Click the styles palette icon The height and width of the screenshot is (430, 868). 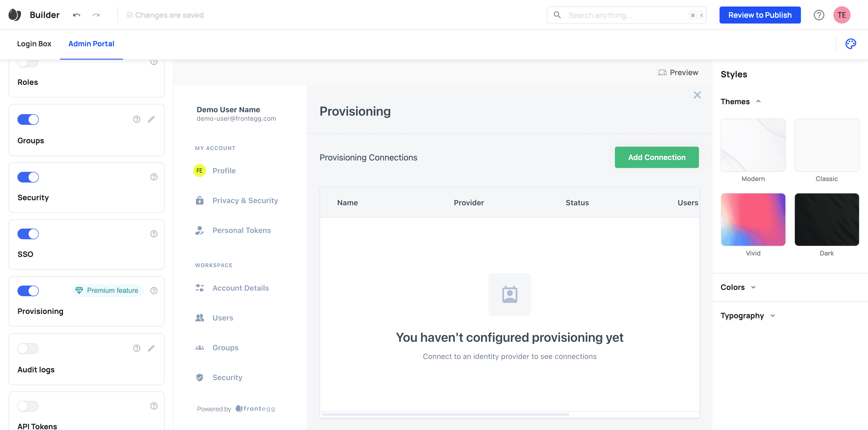tap(851, 44)
